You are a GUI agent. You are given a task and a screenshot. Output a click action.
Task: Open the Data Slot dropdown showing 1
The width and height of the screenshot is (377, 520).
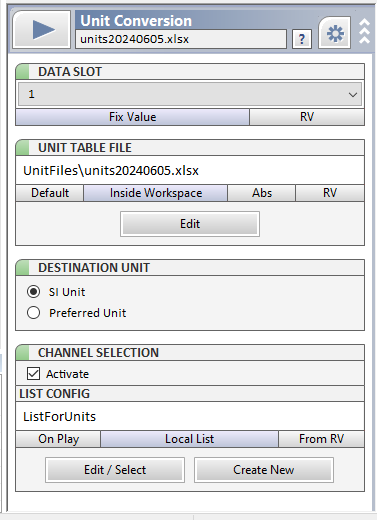click(x=190, y=94)
